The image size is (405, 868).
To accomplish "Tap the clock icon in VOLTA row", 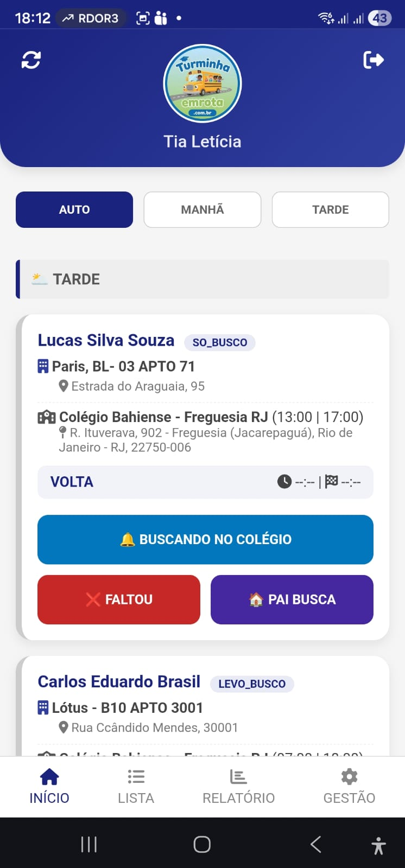I will 284,482.
